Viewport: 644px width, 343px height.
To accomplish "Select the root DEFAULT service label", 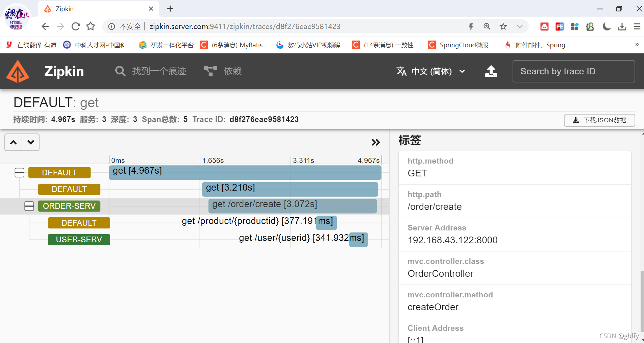I will 59,173.
